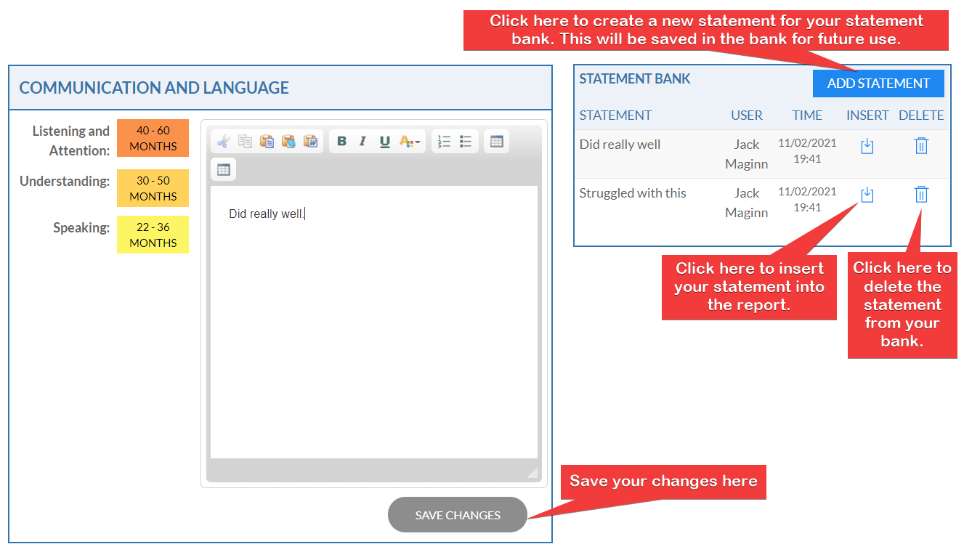Click the Paste from Word icon
Screen dimensions: 964x560
click(x=311, y=142)
